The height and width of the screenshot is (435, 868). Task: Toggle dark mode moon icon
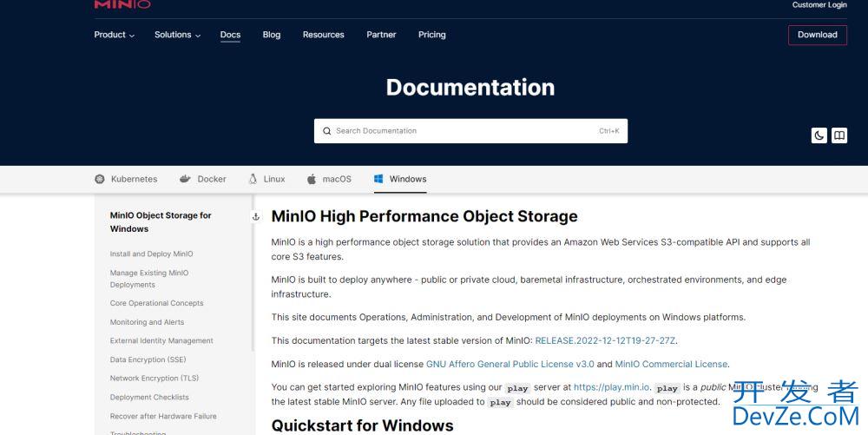819,135
